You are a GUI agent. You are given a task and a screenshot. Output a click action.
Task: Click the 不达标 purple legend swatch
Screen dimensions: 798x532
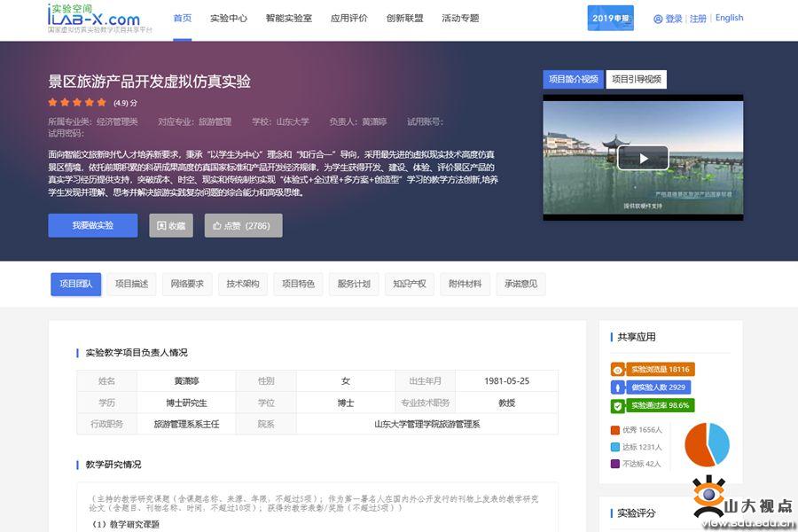[x=615, y=464]
